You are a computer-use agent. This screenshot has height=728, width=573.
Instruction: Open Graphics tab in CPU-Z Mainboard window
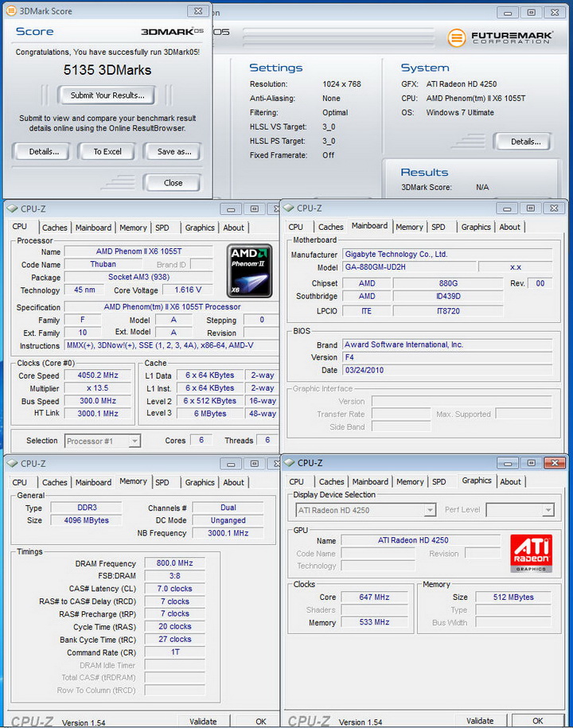(x=476, y=227)
